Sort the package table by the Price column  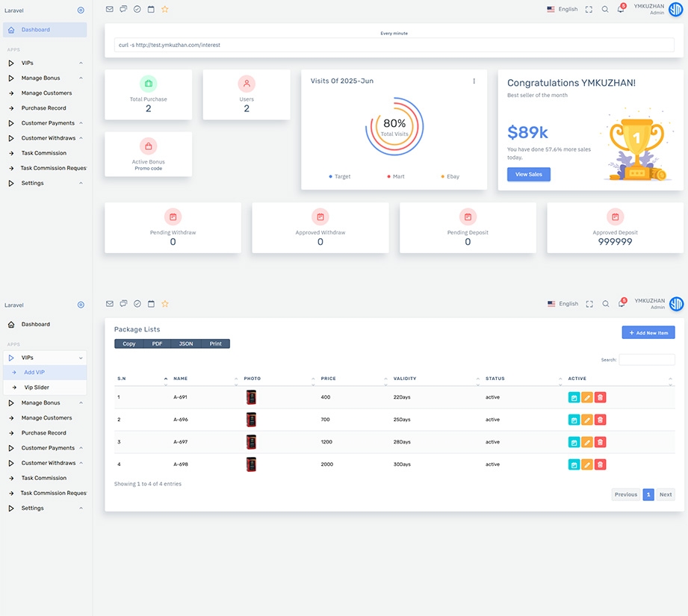(350, 379)
